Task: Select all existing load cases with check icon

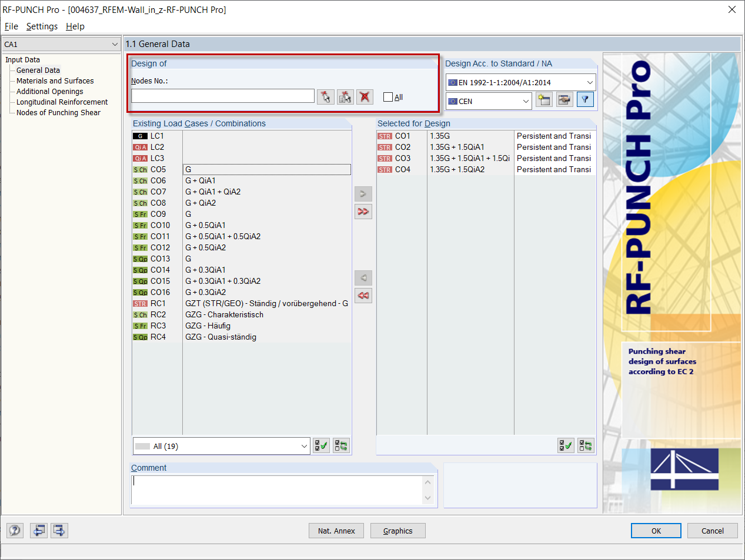Action: pyautogui.click(x=321, y=445)
